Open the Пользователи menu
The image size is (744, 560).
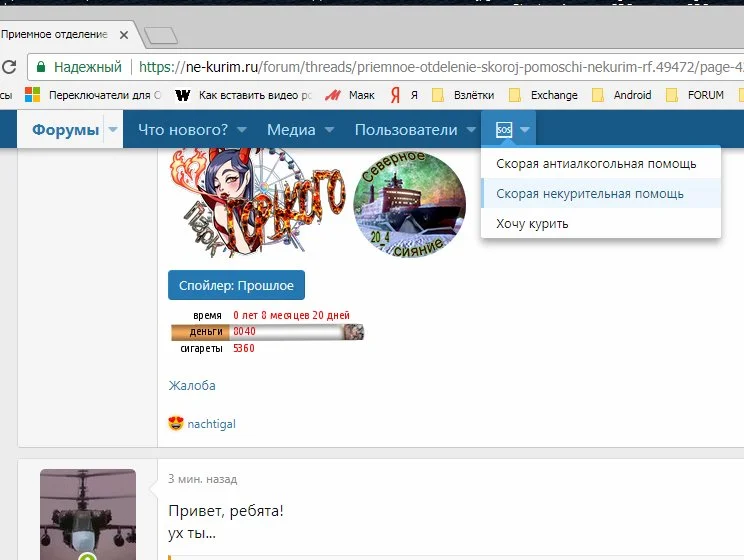pyautogui.click(x=406, y=130)
